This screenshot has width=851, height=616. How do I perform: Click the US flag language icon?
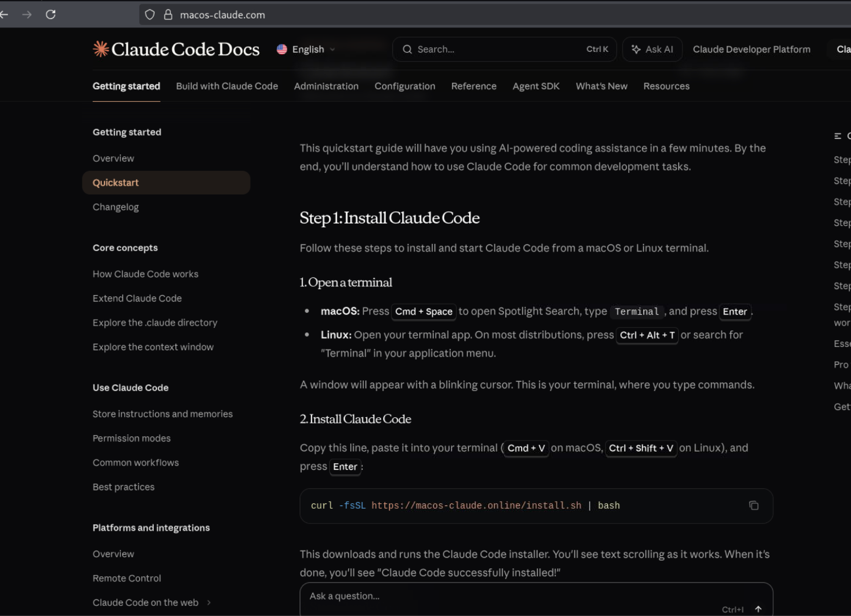(x=282, y=49)
